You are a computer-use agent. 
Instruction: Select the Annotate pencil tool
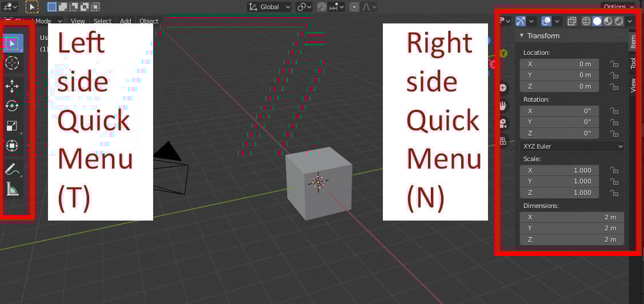(12, 169)
